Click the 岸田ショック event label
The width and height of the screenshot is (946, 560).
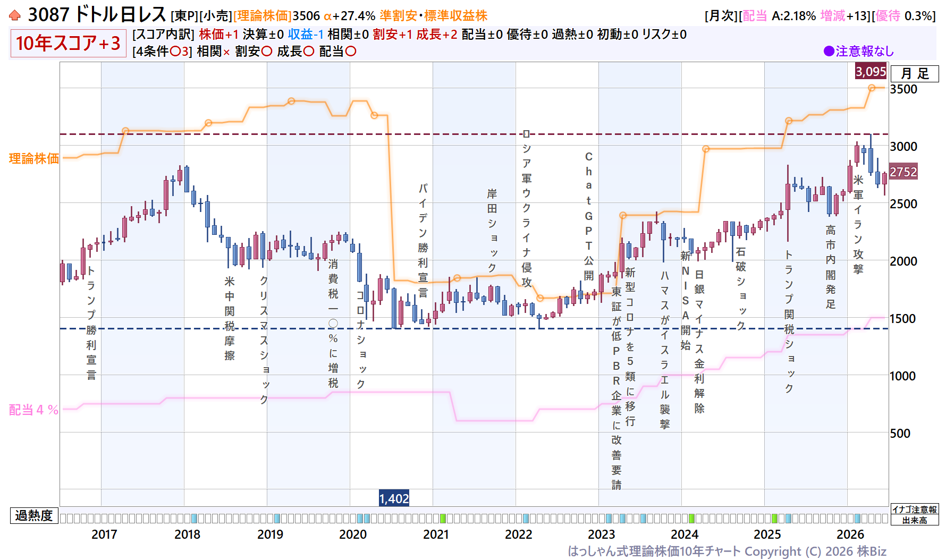tap(492, 231)
